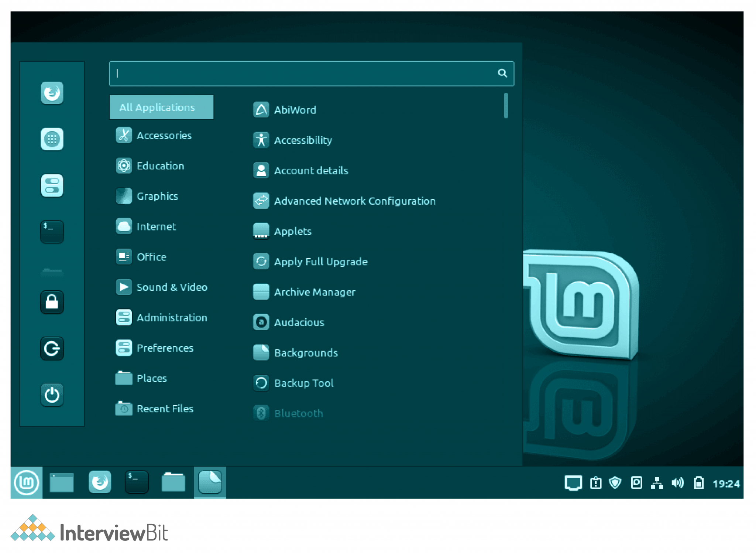Click the applications list scrollbar
The height and width of the screenshot is (553, 756).
pyautogui.click(x=506, y=106)
